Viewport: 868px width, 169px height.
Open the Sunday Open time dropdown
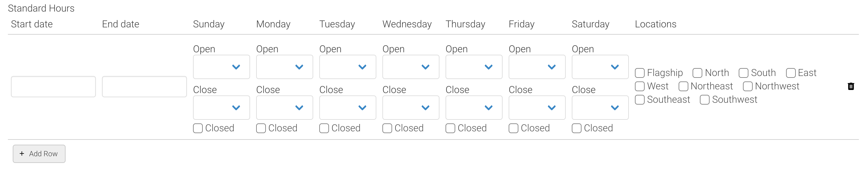point(221,67)
